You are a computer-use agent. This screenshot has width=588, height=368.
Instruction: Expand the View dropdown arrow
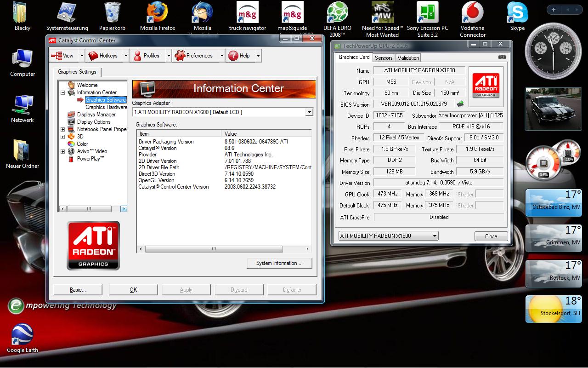[82, 56]
